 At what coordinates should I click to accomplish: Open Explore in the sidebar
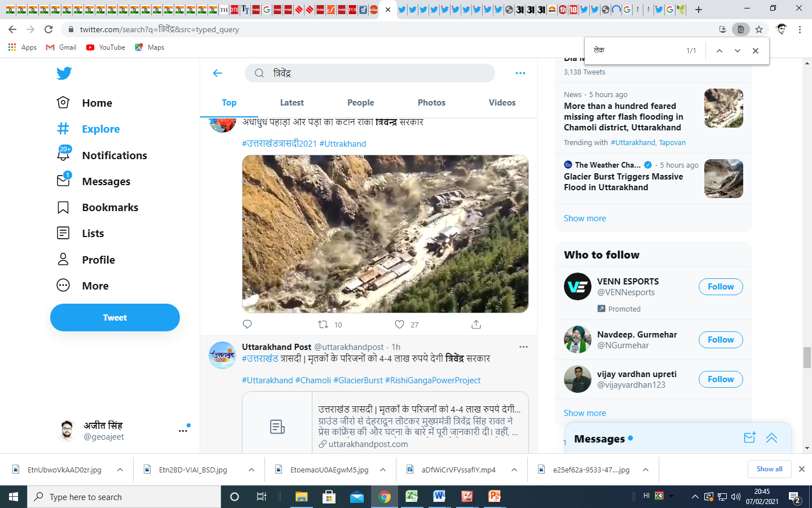pyautogui.click(x=89, y=129)
